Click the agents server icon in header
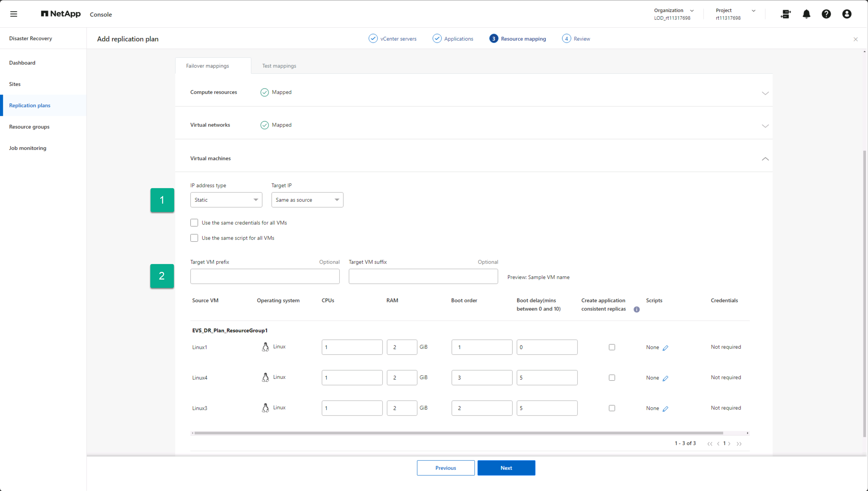Viewport: 868px width, 491px height. pos(786,14)
